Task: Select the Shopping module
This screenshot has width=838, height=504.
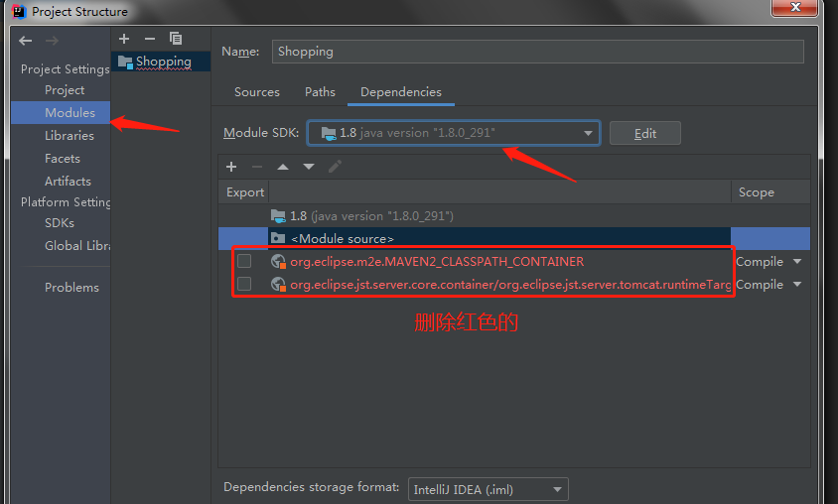Action: point(161,62)
